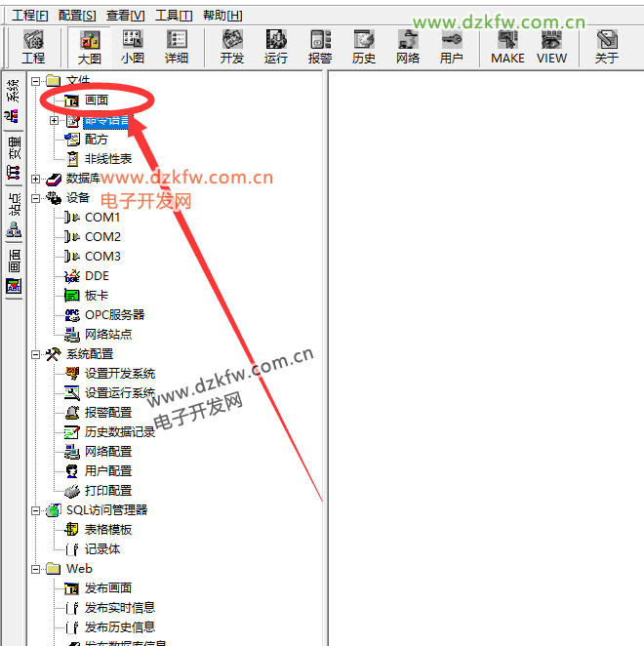
Task: Launch 运行 runtime from toolbar
Action: click(x=276, y=46)
